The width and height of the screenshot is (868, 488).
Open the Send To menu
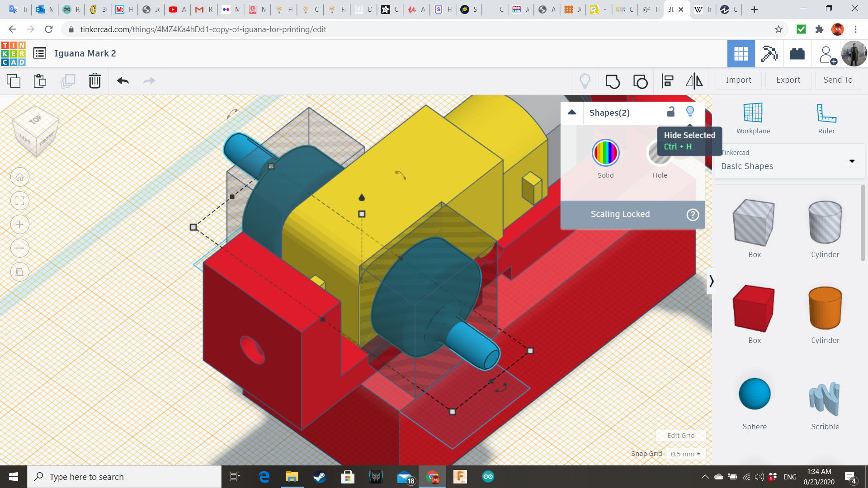tap(838, 80)
